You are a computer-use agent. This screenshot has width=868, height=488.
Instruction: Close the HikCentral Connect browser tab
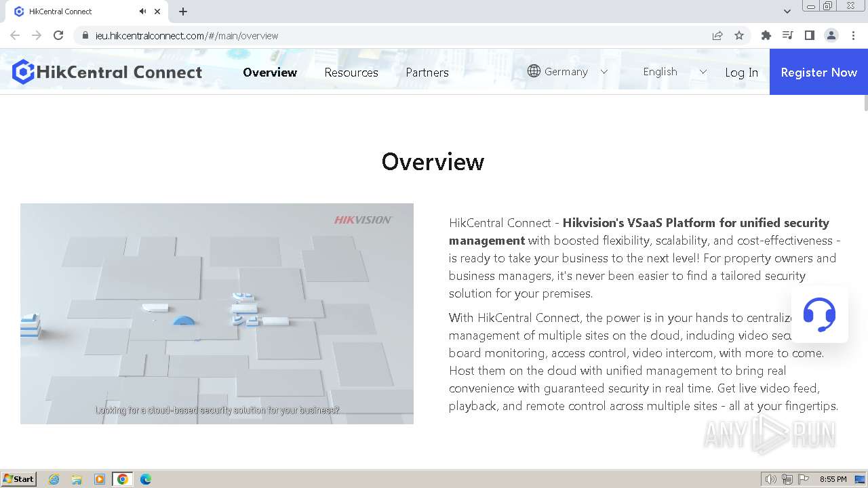(157, 12)
